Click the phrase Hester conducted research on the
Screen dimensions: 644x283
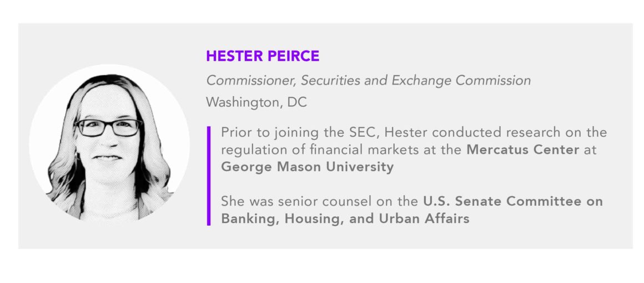(496, 132)
